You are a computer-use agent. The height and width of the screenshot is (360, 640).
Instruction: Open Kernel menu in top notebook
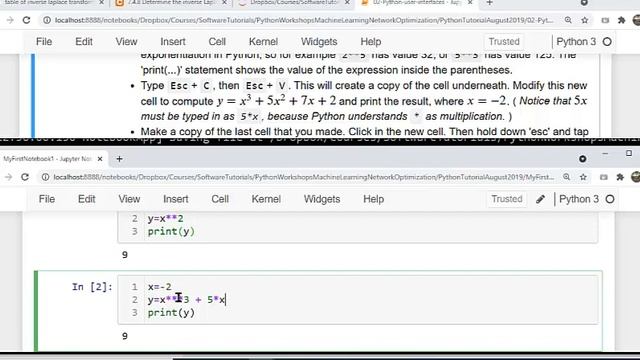(263, 42)
